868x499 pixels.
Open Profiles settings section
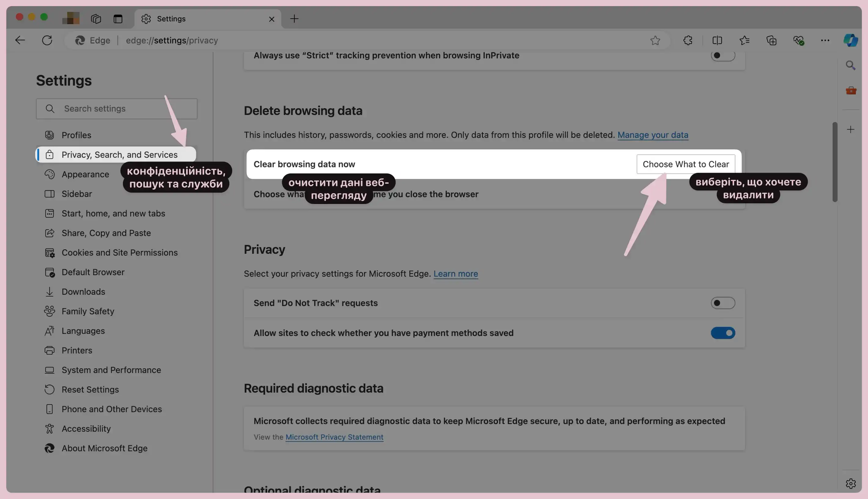116,135
